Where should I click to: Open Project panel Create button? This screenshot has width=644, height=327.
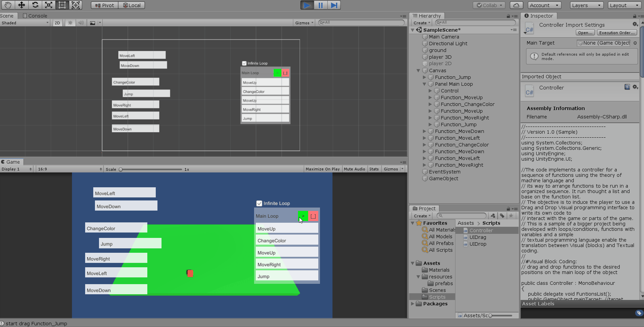coord(422,216)
